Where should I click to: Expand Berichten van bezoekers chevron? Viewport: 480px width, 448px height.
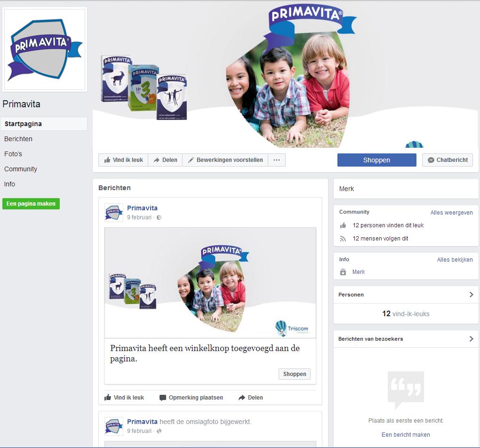472,339
